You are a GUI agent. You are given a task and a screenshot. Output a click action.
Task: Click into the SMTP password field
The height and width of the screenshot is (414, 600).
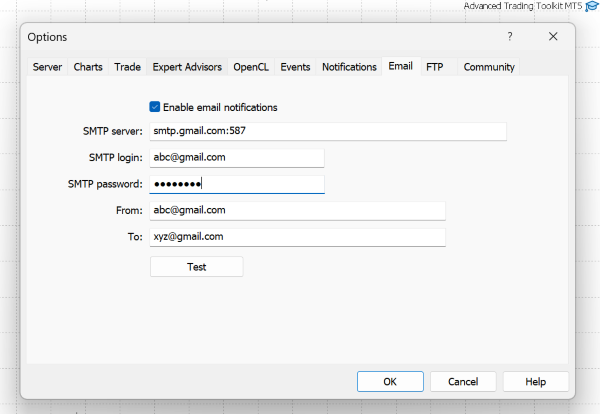point(237,184)
